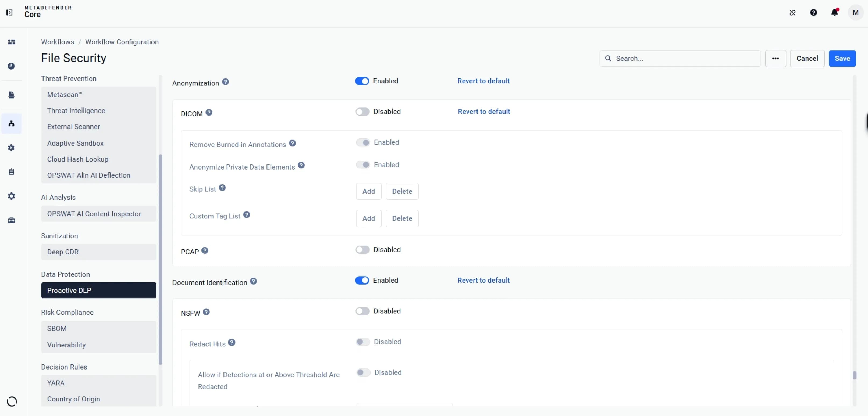868x416 pixels.
Task: Open the Metascan settings section
Action: coord(99,95)
